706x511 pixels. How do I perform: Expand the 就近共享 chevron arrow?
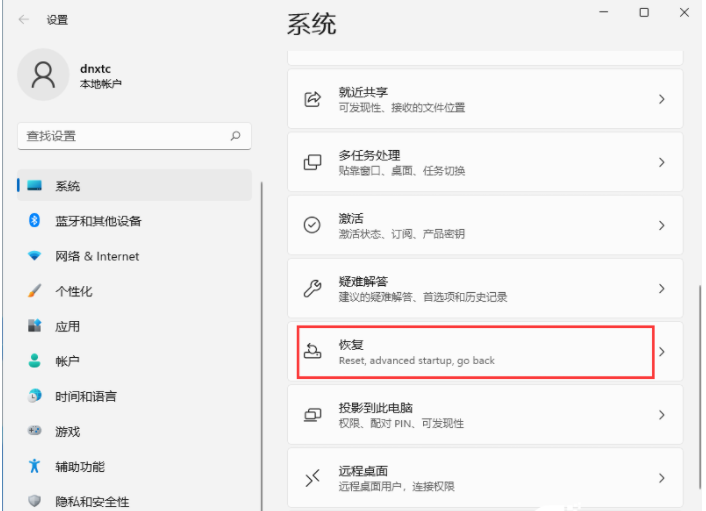661,99
